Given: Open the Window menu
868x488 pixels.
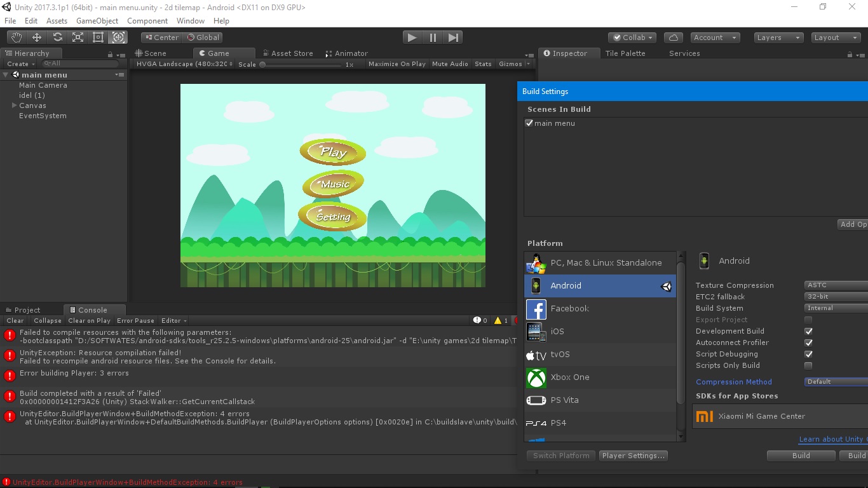Looking at the screenshot, I should click(x=191, y=21).
